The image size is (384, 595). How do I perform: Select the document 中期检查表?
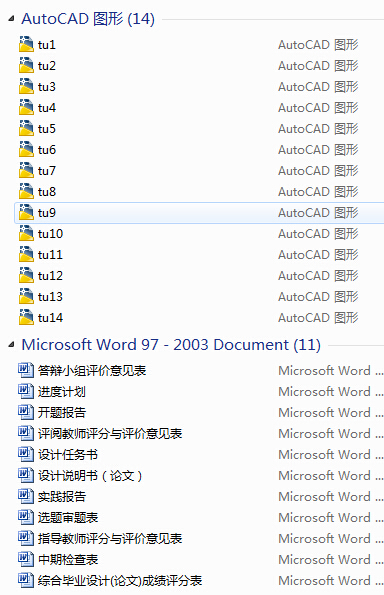coord(68,560)
